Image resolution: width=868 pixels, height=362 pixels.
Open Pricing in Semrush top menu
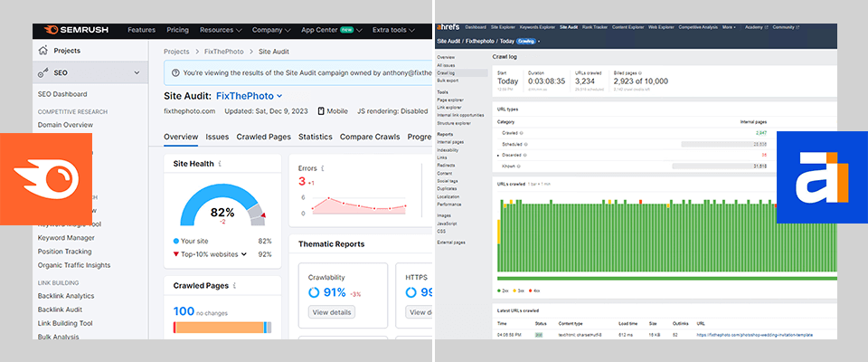(x=178, y=30)
